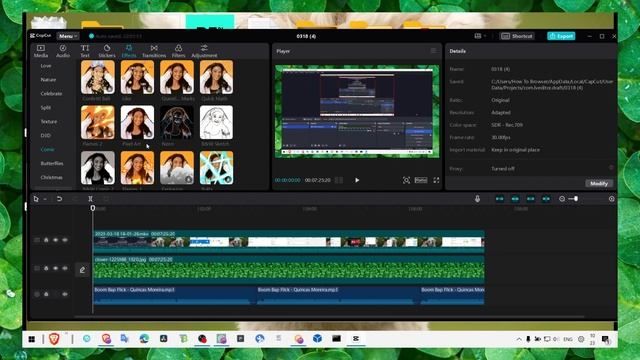Viewport: 640px width, 360px height.
Task: Select the Celebrate effects category
Action: [x=51, y=93]
